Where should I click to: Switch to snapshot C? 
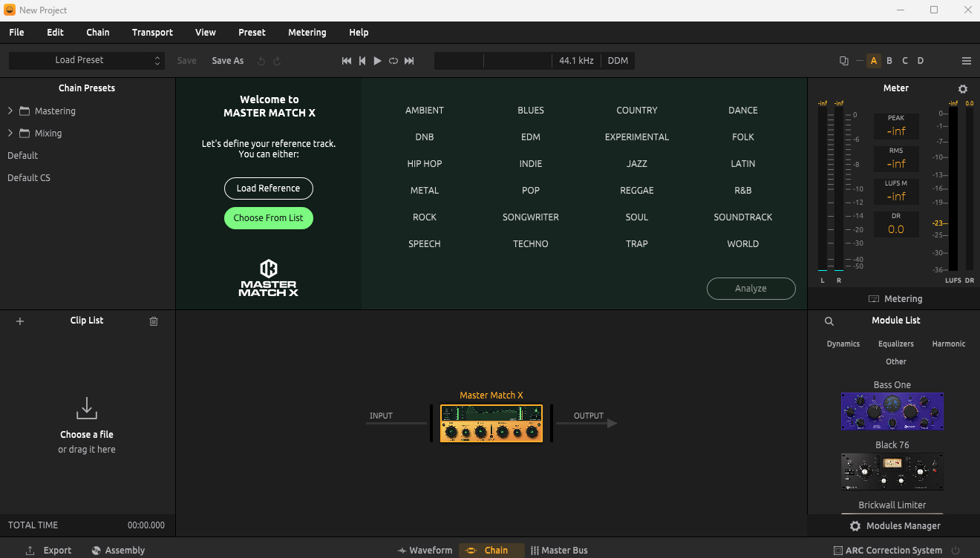[x=905, y=61]
